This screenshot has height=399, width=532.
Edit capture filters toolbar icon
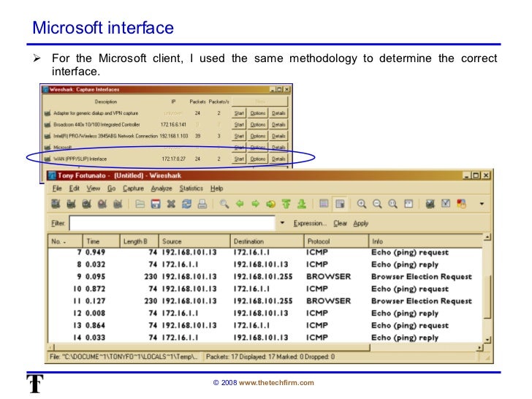[x=430, y=204]
